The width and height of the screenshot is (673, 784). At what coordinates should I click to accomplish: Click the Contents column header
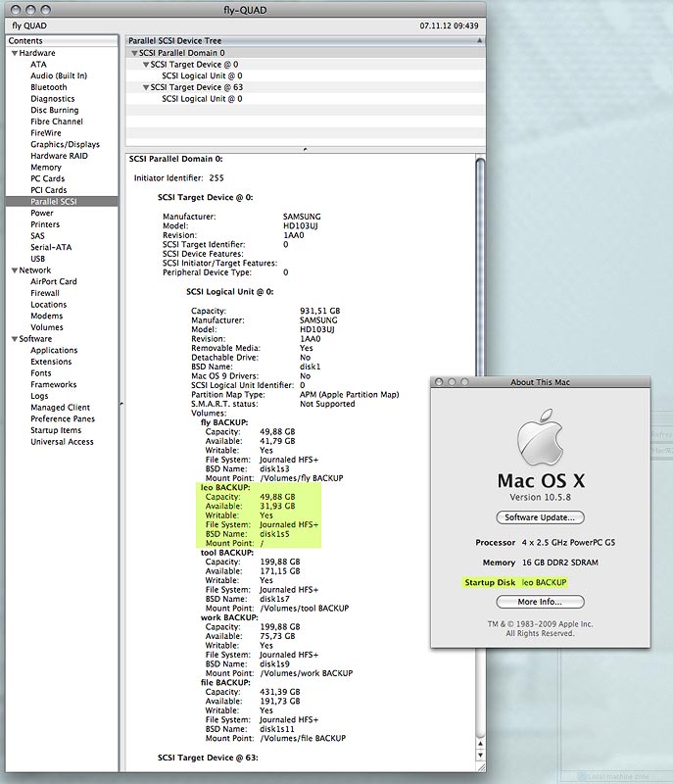point(62,41)
